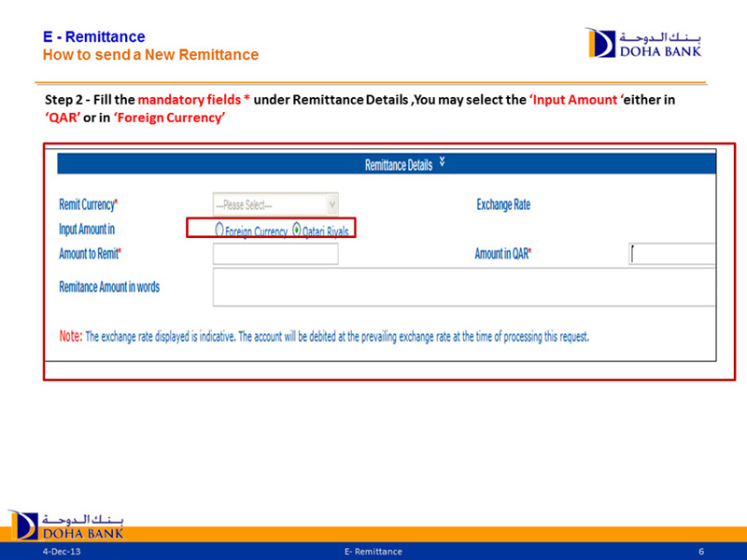Click the 'E - Remittance' slide title
Screen dimensions: 747x560
pos(93,37)
